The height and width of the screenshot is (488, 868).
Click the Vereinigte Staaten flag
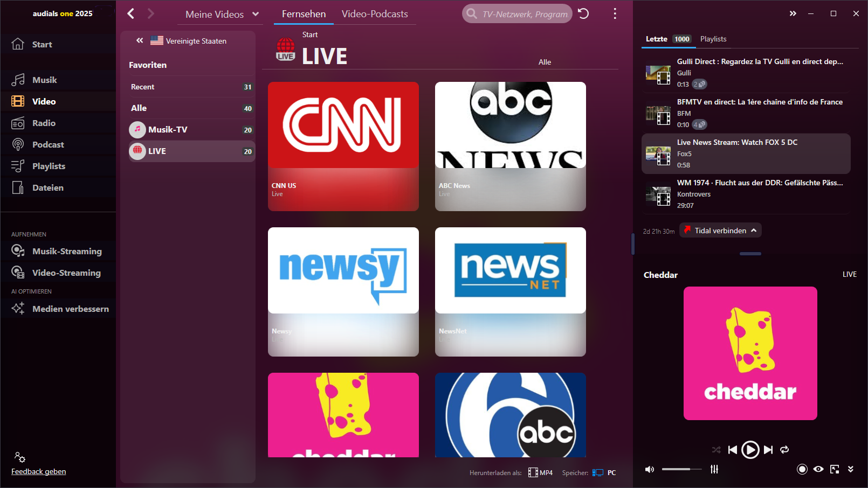coord(157,40)
